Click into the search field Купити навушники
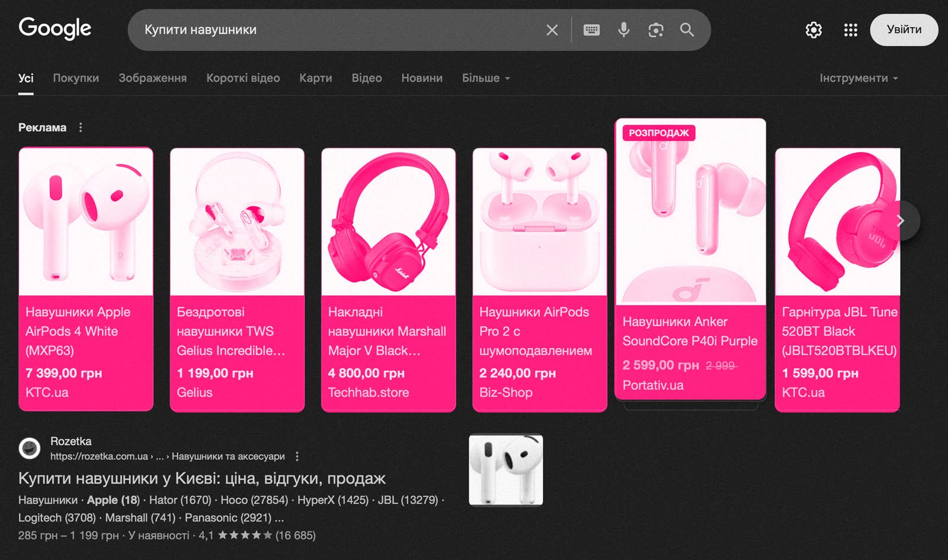Image resolution: width=948 pixels, height=560 pixels. 338,30
